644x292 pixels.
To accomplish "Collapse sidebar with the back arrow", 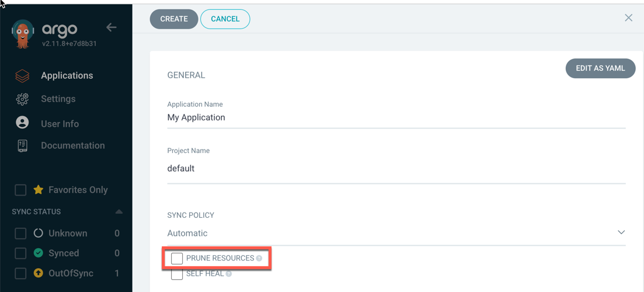I will [112, 27].
